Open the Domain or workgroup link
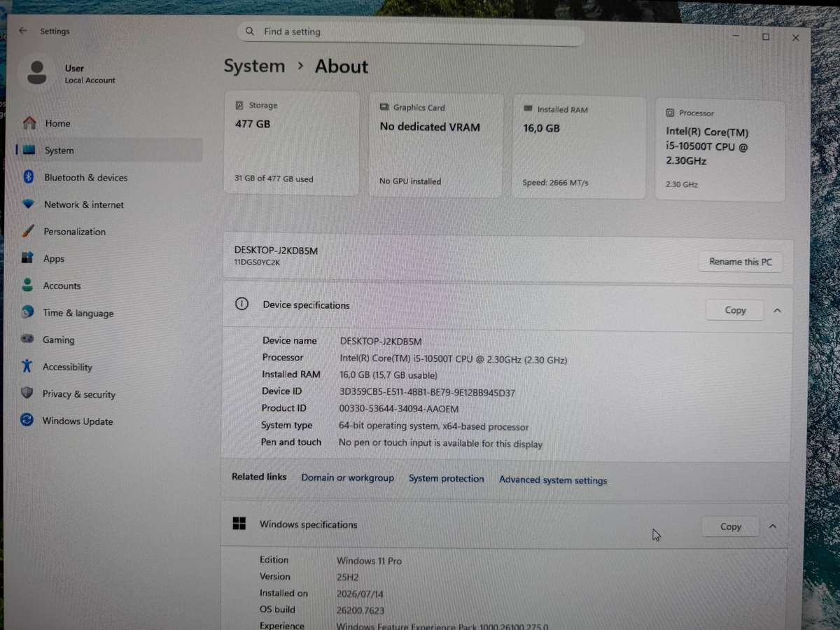This screenshot has height=630, width=840. (347, 477)
